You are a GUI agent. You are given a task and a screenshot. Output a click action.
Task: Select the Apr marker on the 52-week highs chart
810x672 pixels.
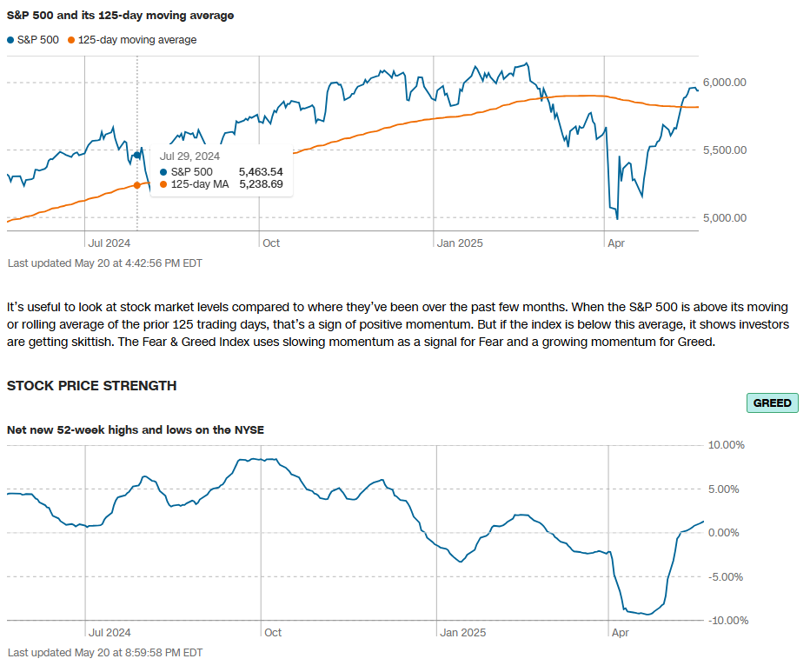coord(621,633)
